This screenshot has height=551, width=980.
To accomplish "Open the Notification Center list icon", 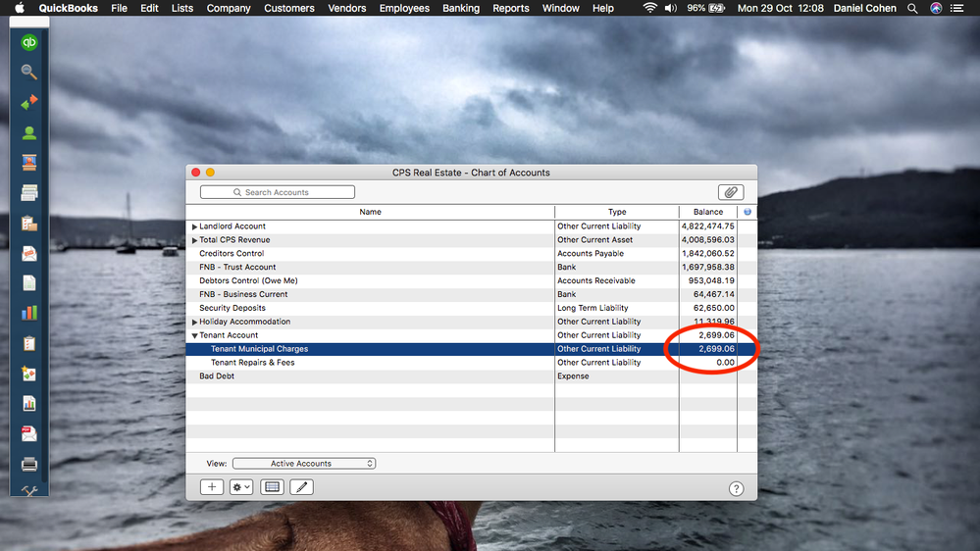I will coord(956,8).
